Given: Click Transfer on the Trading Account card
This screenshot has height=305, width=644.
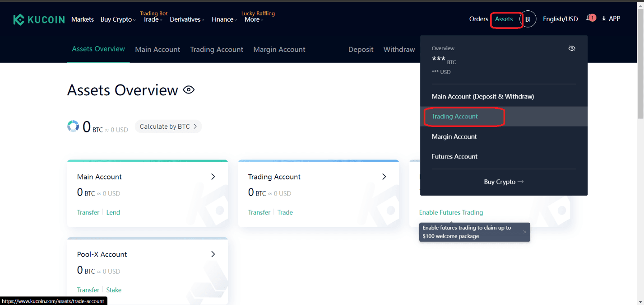Looking at the screenshot, I should (x=259, y=212).
